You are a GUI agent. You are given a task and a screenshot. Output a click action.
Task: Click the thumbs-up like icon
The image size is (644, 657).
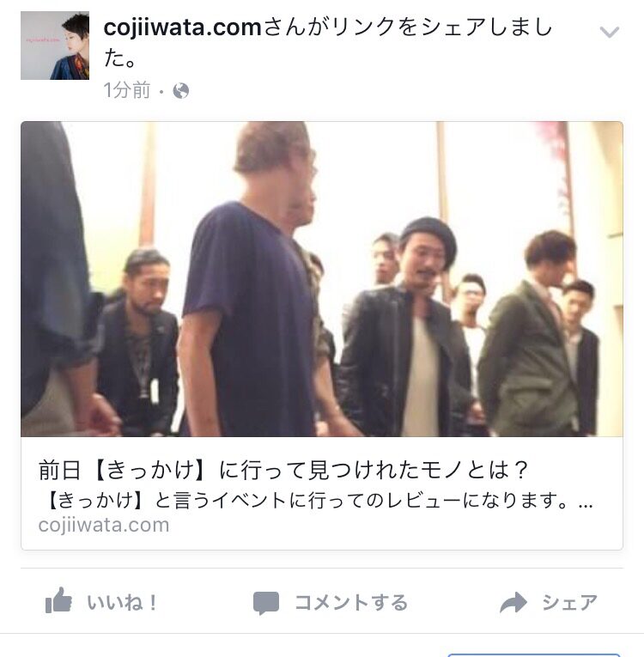point(58,600)
